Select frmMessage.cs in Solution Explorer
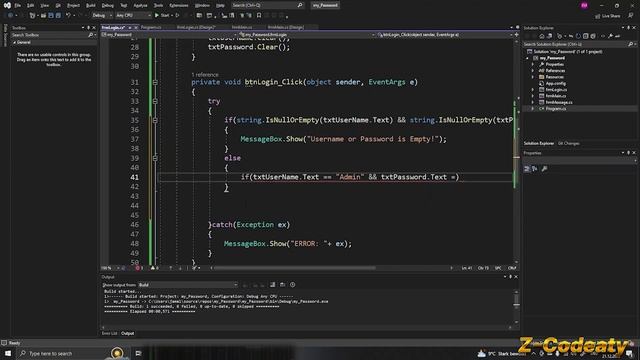 [x=559, y=102]
